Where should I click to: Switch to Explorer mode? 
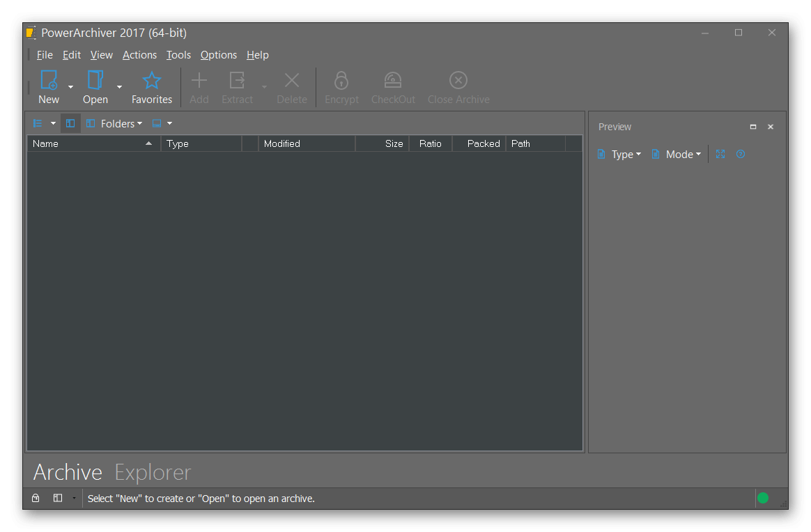pyautogui.click(x=153, y=472)
